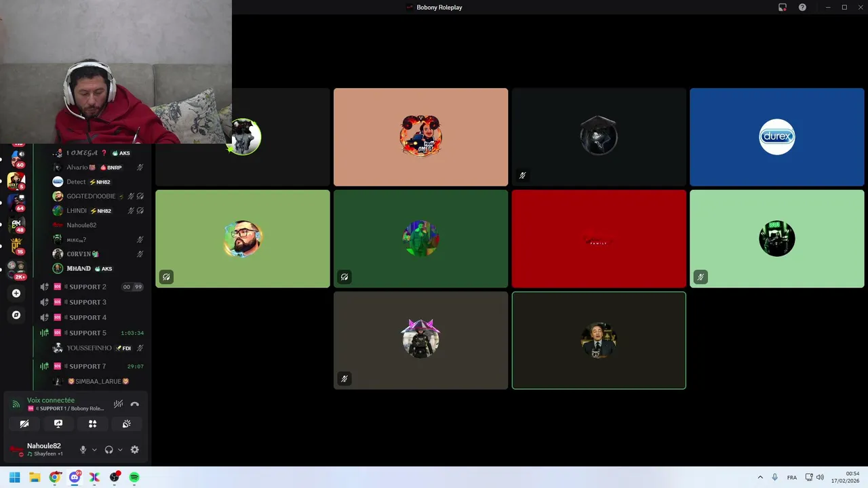
Task: Toggle noise suppression icon
Action: coord(118,404)
